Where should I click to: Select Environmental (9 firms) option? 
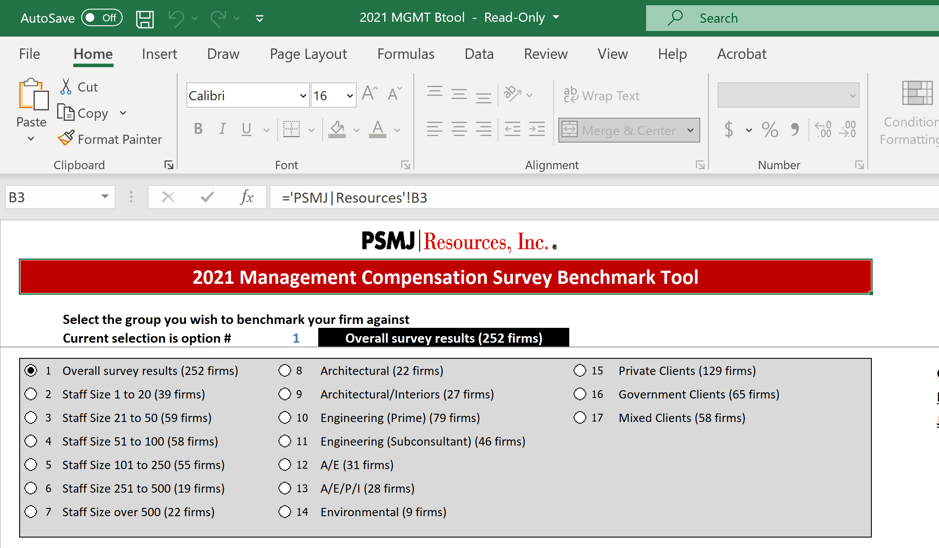tap(284, 512)
